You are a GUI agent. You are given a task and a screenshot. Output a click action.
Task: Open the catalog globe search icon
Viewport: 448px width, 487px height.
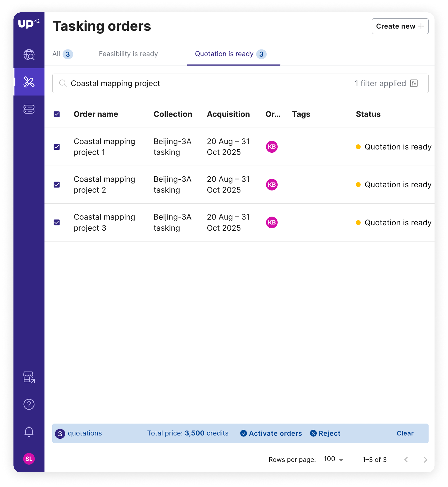29,55
